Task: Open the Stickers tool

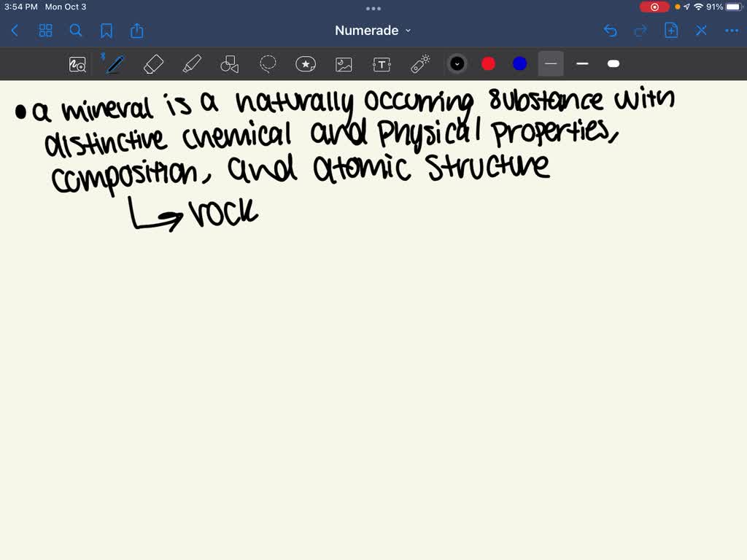Action: (x=306, y=64)
